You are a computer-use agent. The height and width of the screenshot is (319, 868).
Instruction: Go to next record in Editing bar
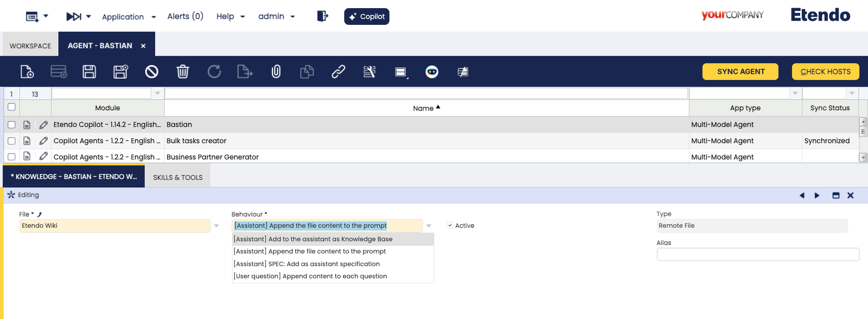pos(817,195)
